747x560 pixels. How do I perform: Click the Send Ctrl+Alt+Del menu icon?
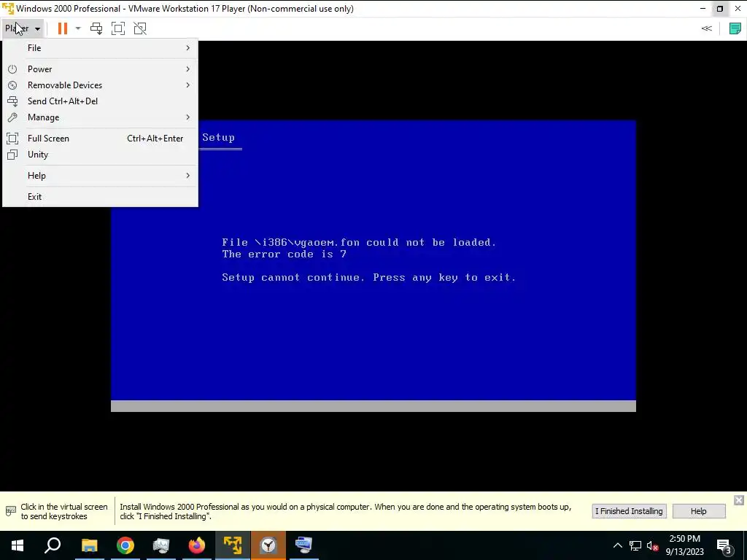coord(12,101)
